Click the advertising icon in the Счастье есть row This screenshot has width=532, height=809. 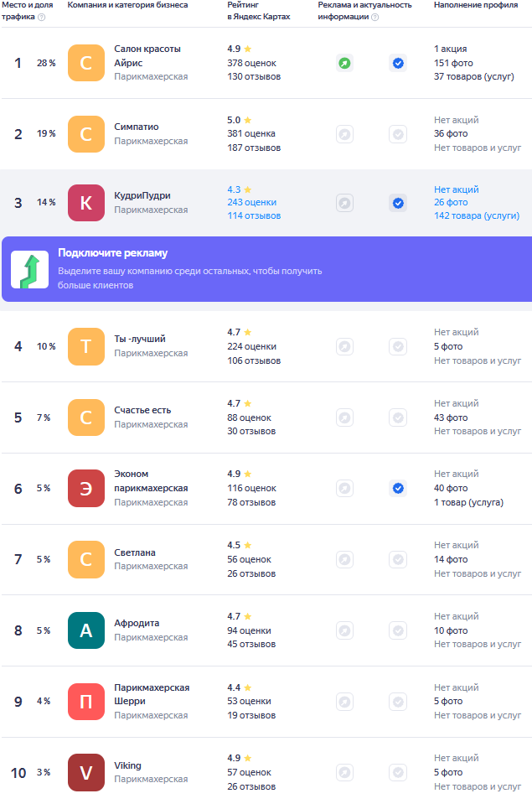[x=344, y=417]
